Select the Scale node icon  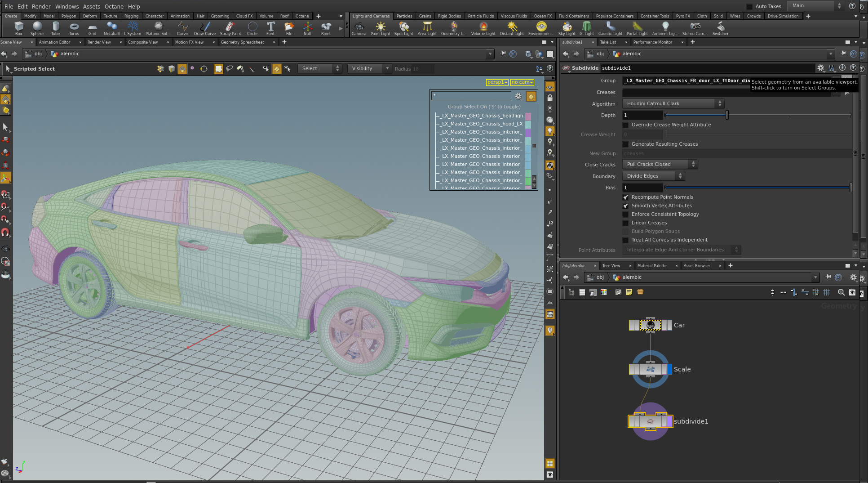(x=650, y=369)
